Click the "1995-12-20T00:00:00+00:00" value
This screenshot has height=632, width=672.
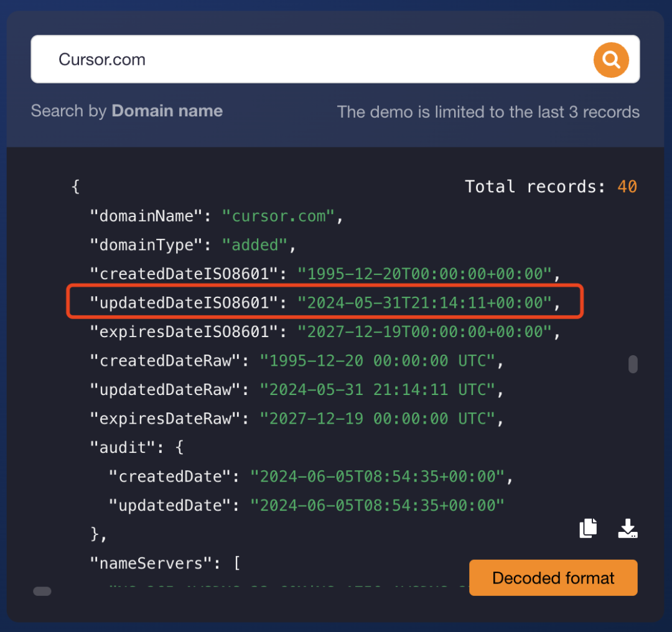pyautogui.click(x=424, y=274)
